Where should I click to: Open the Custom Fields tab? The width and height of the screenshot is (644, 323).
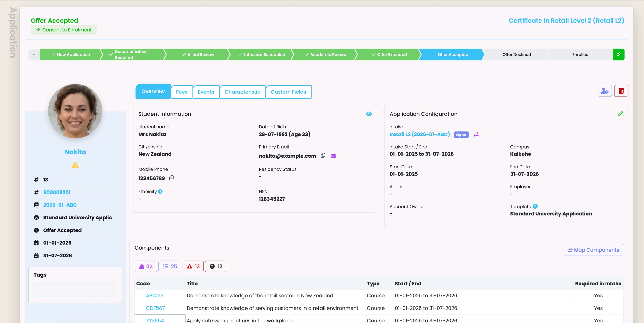[288, 92]
